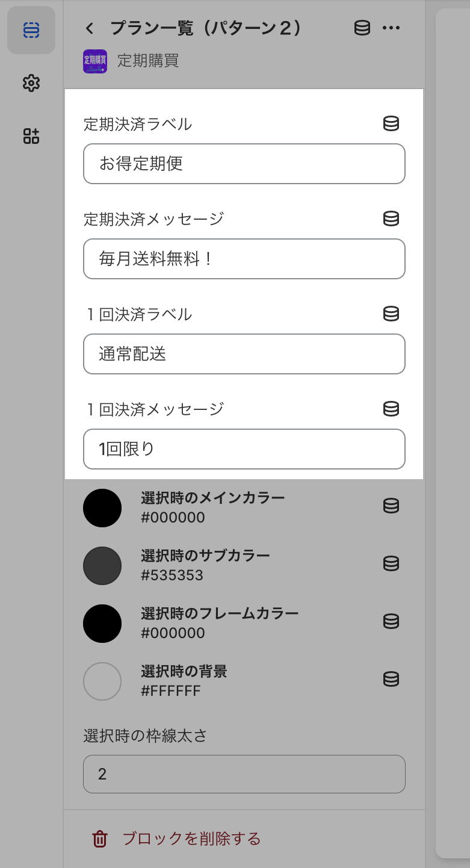Connect dynamic source for 定期決済ラベル

(391, 124)
